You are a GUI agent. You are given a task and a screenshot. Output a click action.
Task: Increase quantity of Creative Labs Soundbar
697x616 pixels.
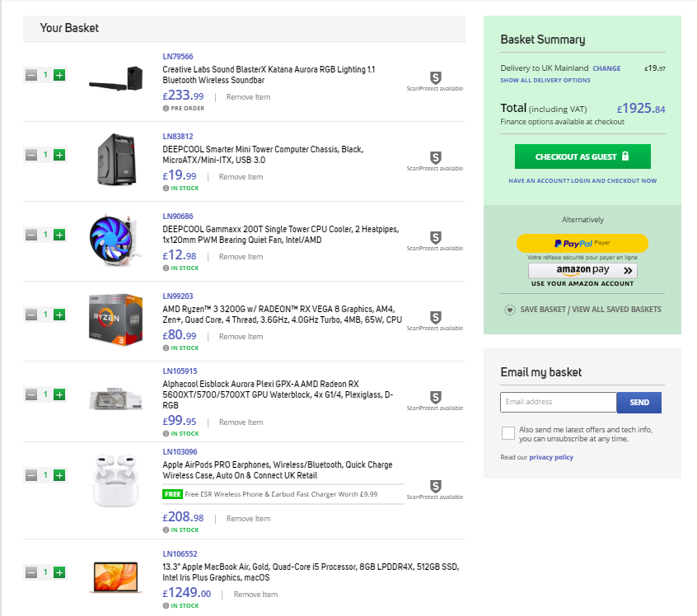pyautogui.click(x=59, y=75)
